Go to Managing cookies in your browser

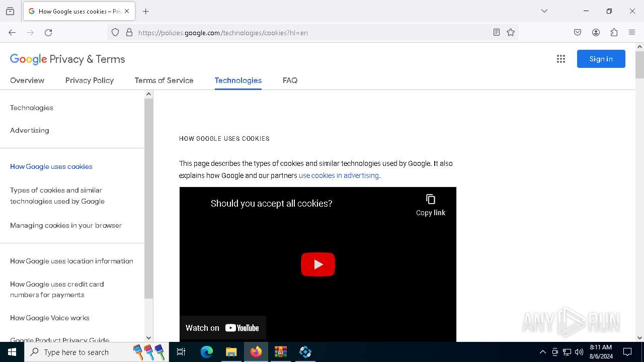(x=66, y=225)
